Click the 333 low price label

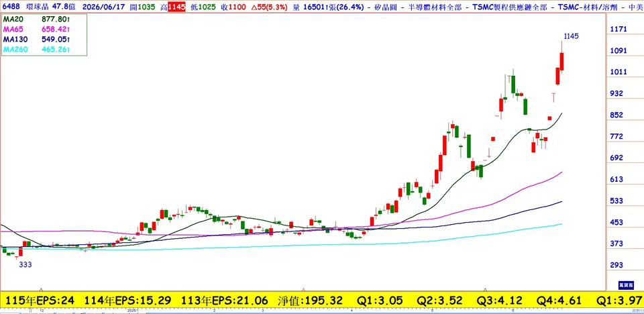click(x=25, y=264)
